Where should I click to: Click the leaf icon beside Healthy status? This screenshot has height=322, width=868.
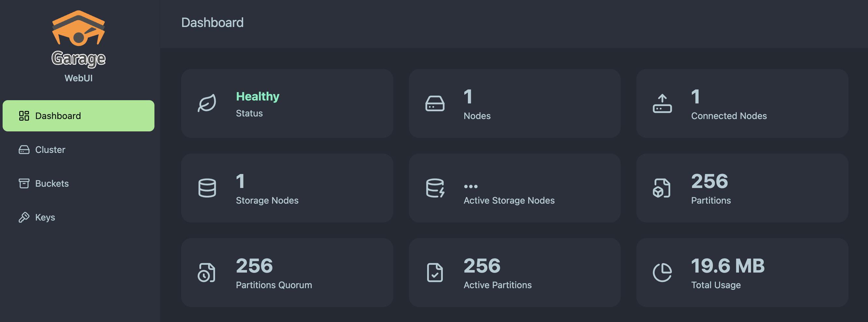pyautogui.click(x=207, y=103)
